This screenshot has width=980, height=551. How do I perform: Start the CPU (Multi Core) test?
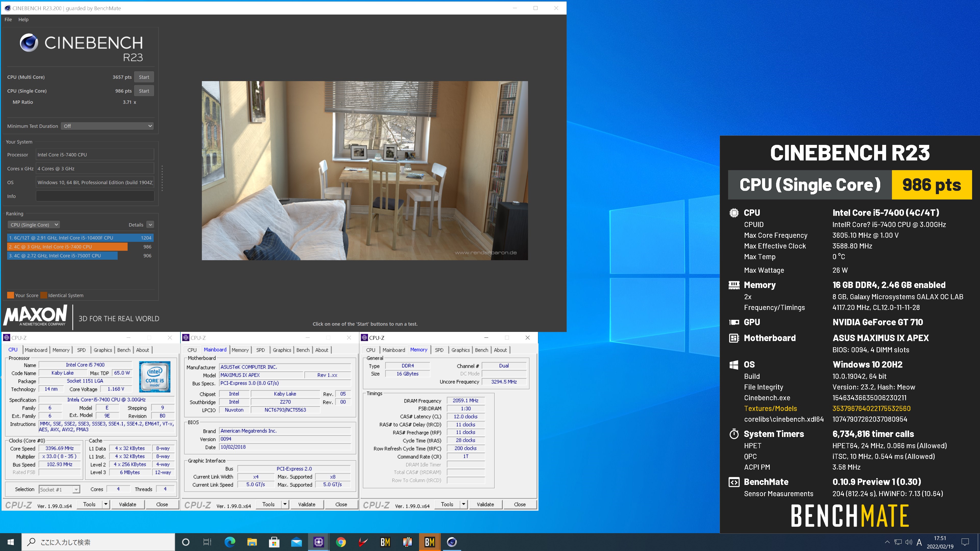(x=144, y=77)
